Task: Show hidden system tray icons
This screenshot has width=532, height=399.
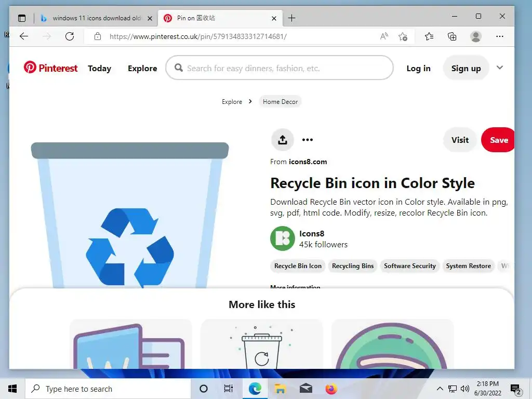Action: (x=440, y=389)
